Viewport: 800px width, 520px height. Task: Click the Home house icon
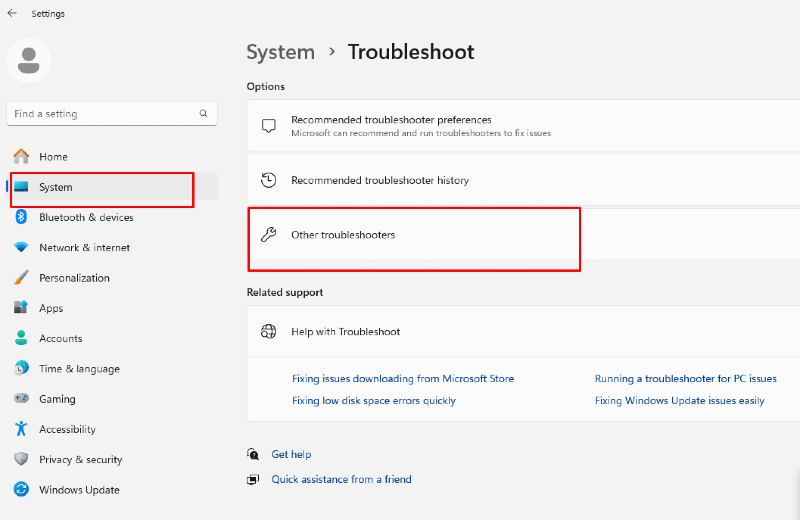point(21,156)
